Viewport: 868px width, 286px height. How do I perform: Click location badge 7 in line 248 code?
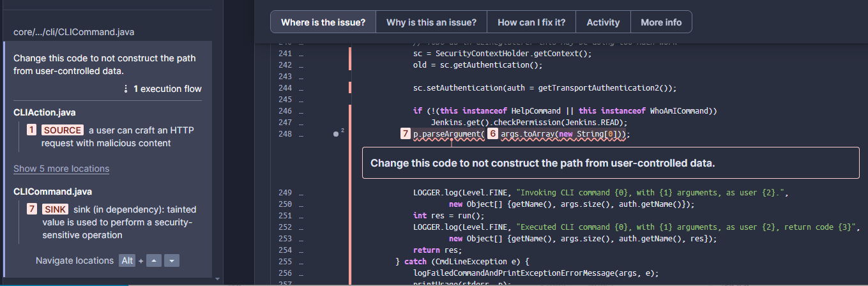[405, 134]
